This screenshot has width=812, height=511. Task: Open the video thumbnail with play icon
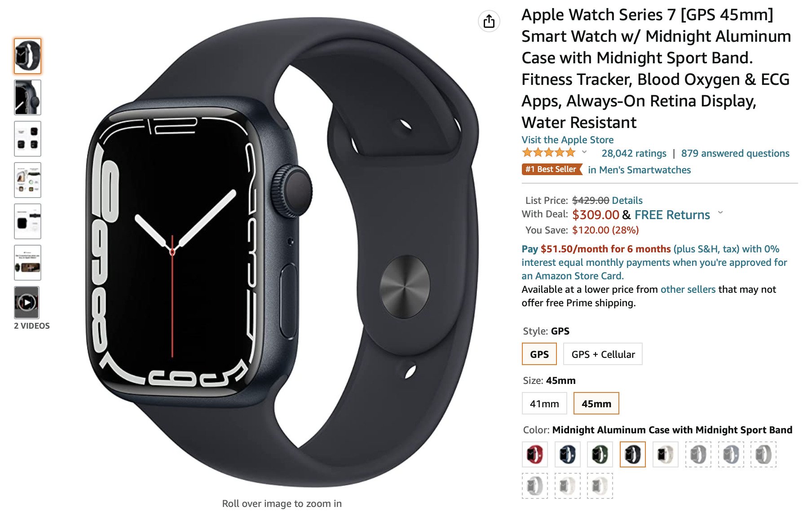coord(27,303)
